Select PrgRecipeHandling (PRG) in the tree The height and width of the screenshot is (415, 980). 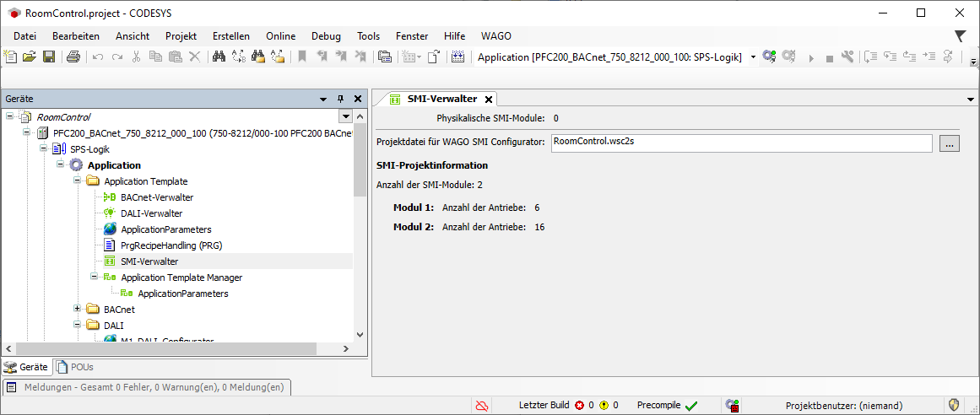172,245
